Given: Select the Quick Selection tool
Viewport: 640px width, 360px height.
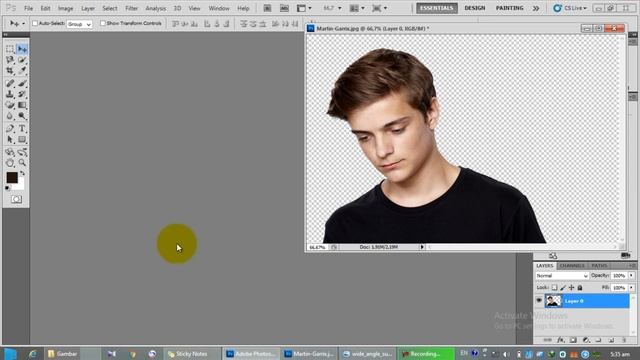Looking at the screenshot, I should (22, 60).
